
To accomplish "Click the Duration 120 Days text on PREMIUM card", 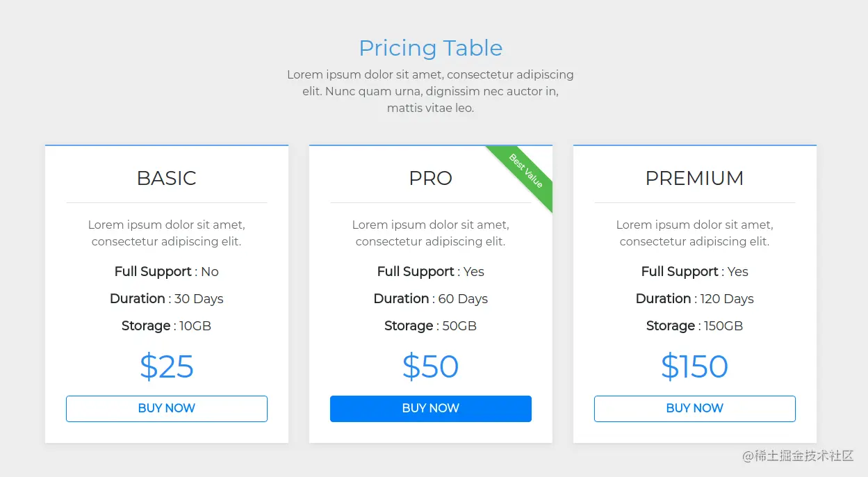I will pyautogui.click(x=694, y=298).
